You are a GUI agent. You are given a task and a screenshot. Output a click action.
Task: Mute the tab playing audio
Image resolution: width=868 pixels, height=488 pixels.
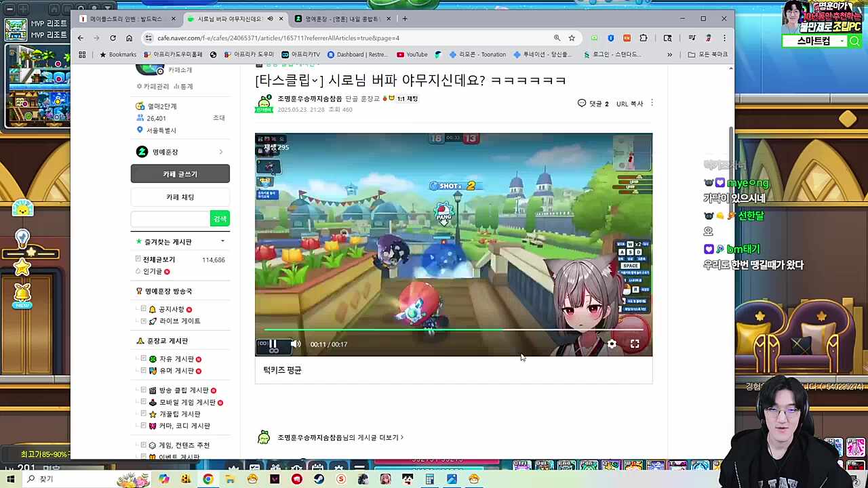point(270,19)
